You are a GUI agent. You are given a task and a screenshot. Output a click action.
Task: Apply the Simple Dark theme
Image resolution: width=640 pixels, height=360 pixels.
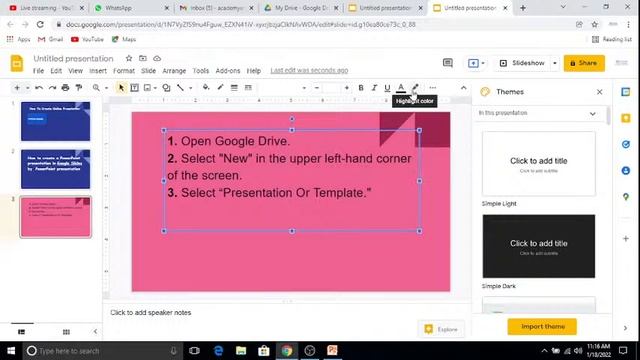tap(538, 246)
